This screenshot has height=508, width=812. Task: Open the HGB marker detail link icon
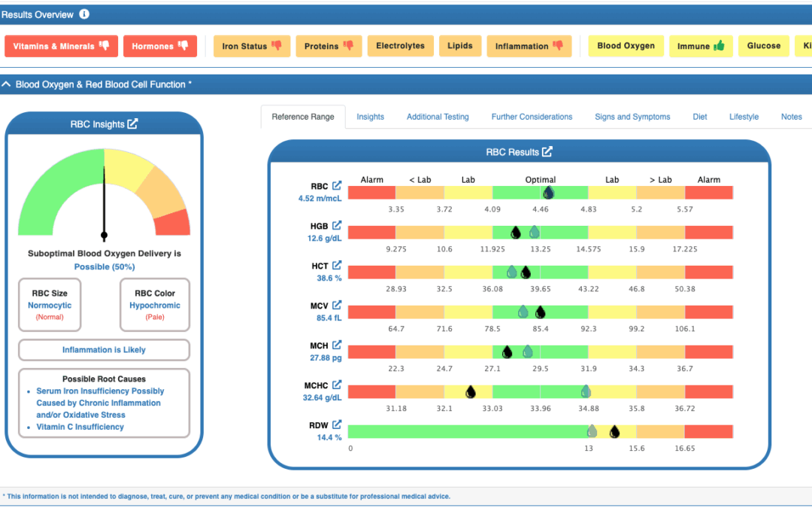click(x=337, y=226)
